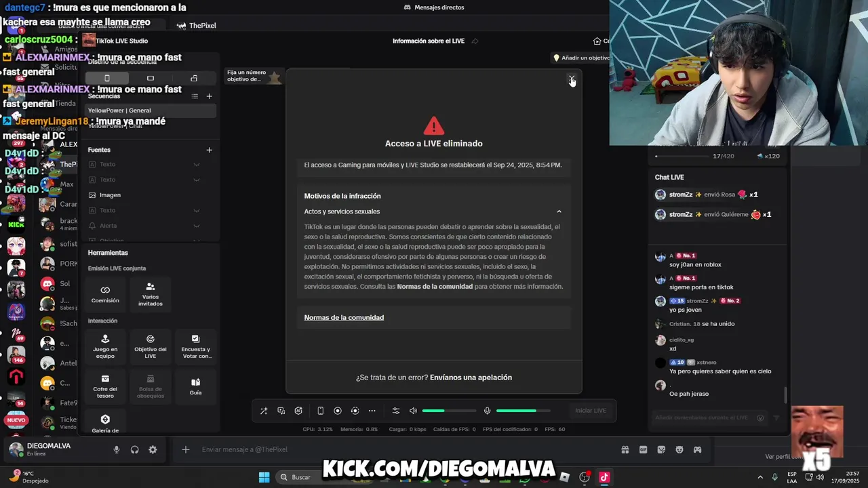The image size is (868, 488).
Task: Click Discord message field to @ThePixel
Action: (x=407, y=449)
